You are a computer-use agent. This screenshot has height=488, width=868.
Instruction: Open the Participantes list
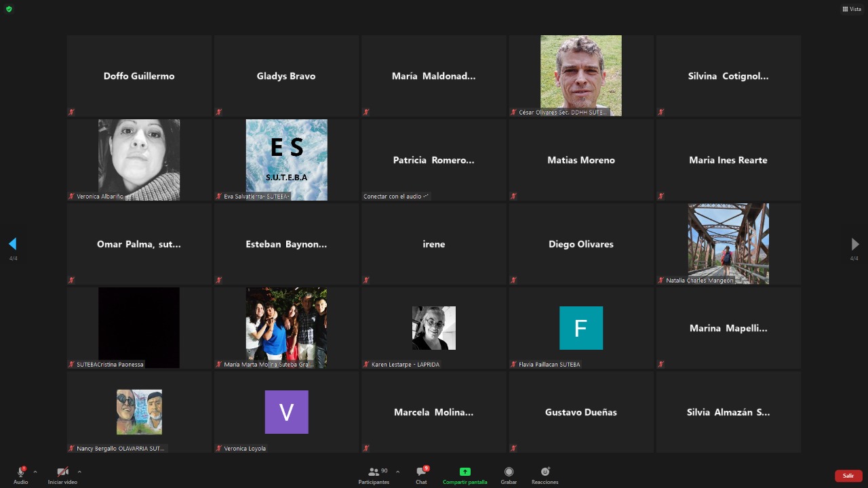click(x=374, y=474)
